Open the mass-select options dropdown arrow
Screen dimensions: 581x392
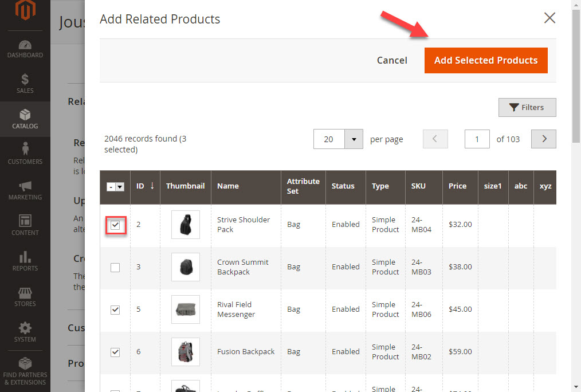click(x=120, y=187)
